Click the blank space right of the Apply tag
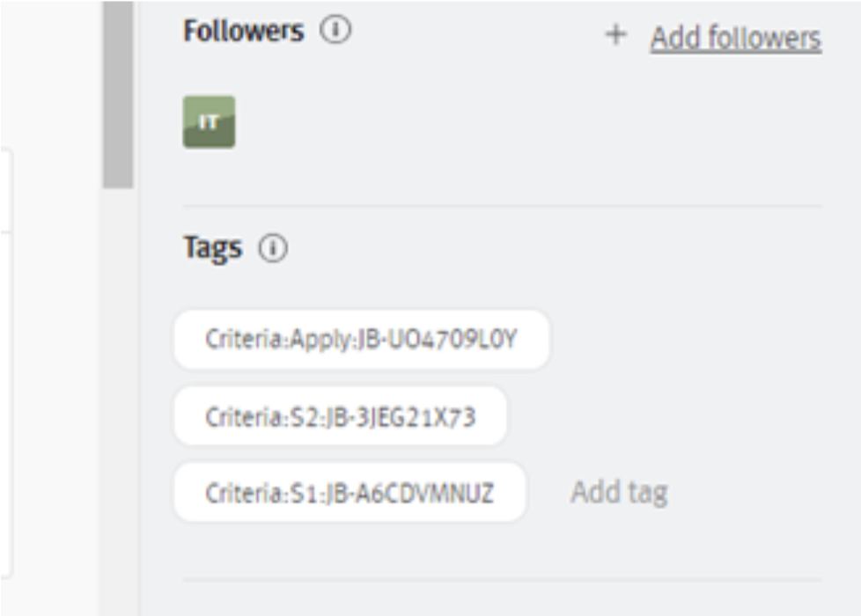 (687, 340)
